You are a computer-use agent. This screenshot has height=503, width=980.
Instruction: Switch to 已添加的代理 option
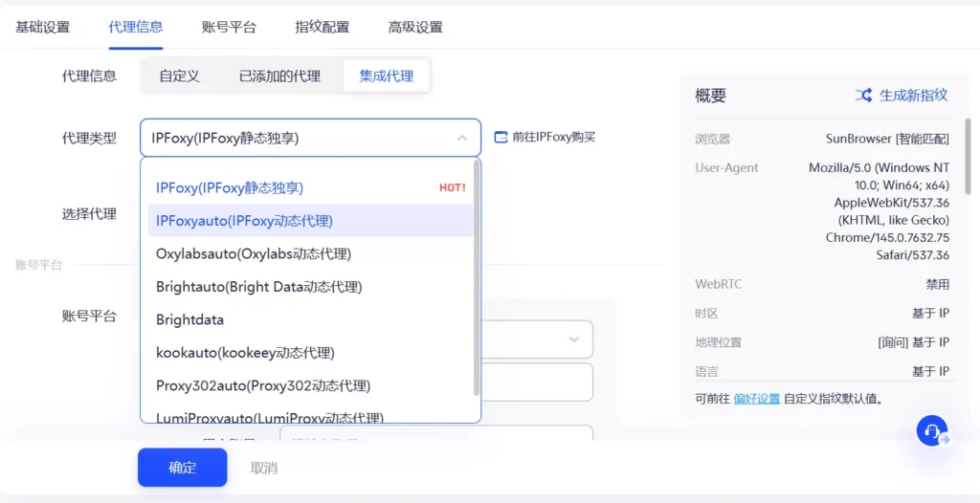point(279,76)
